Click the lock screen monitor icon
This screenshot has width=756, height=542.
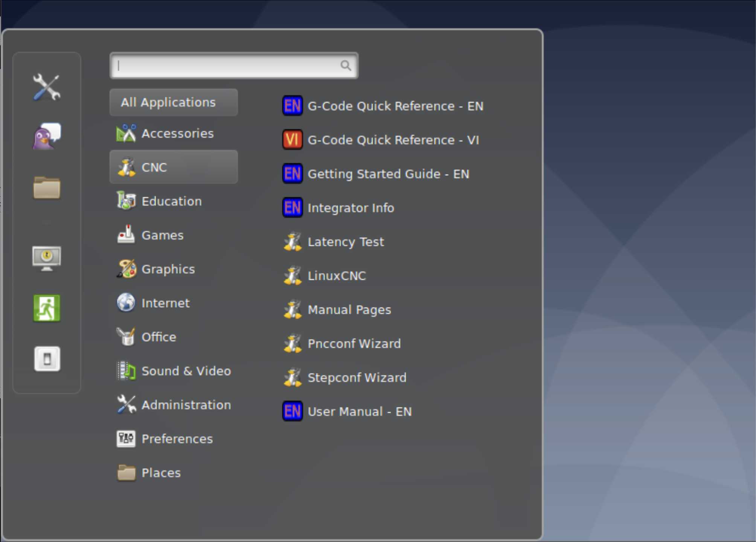(46, 258)
